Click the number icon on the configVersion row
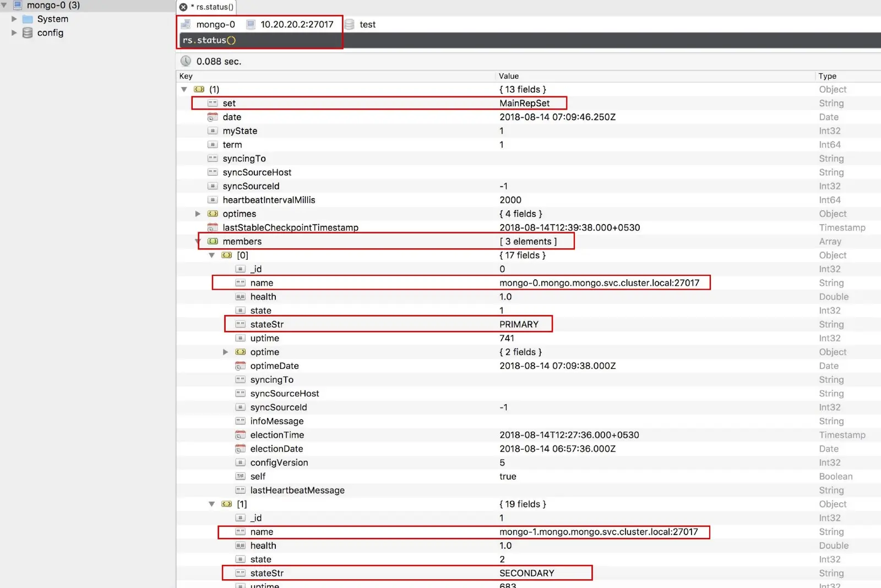This screenshot has height=588, width=881. [x=240, y=462]
